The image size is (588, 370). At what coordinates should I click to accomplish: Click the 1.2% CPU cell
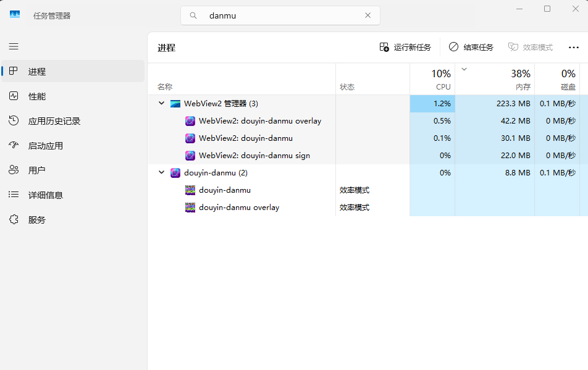[432, 104]
